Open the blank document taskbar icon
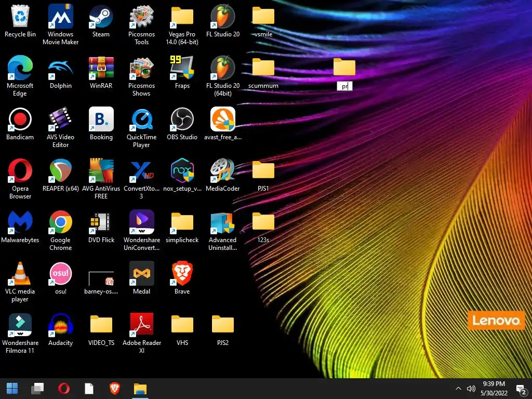Screen dimensions: 532x399 pyautogui.click(x=89, y=389)
